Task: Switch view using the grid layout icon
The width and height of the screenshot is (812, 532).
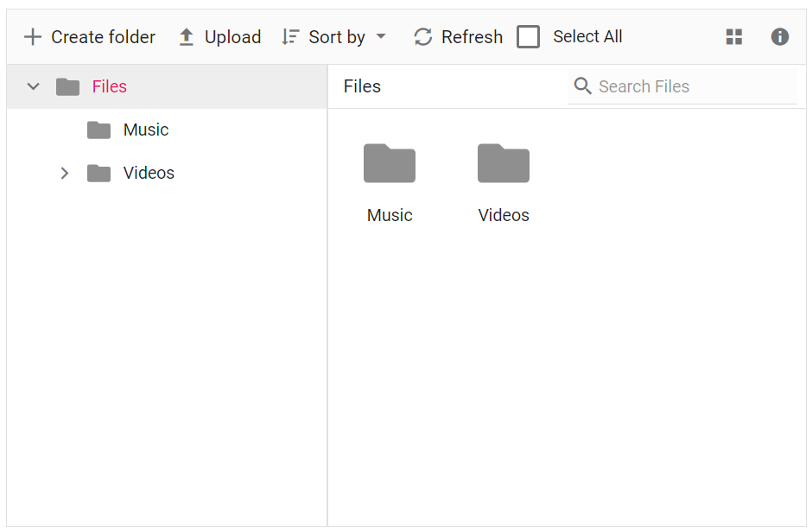Action: tap(733, 37)
